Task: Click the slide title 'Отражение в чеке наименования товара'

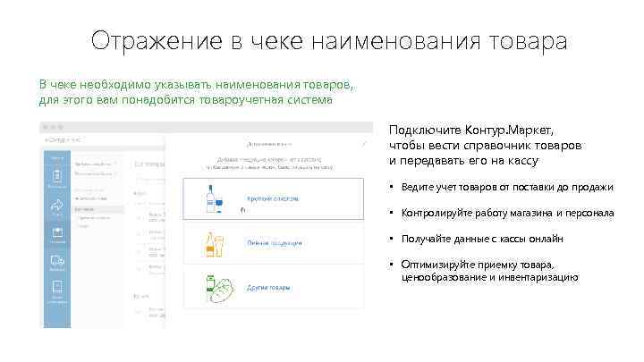Action: click(x=329, y=41)
